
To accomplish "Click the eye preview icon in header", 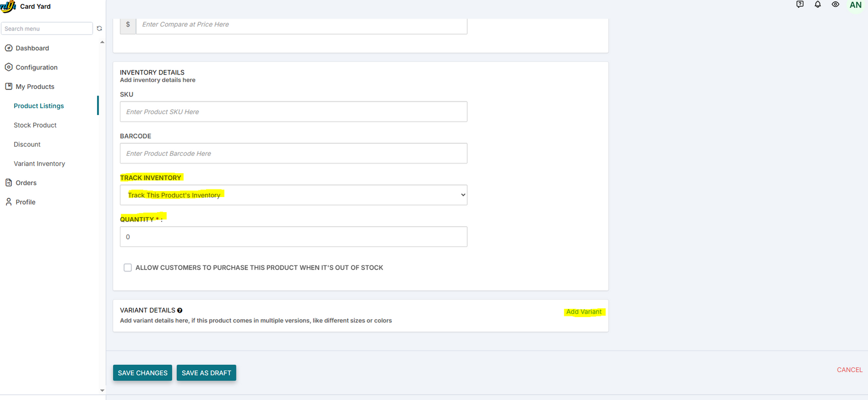I will point(835,4).
